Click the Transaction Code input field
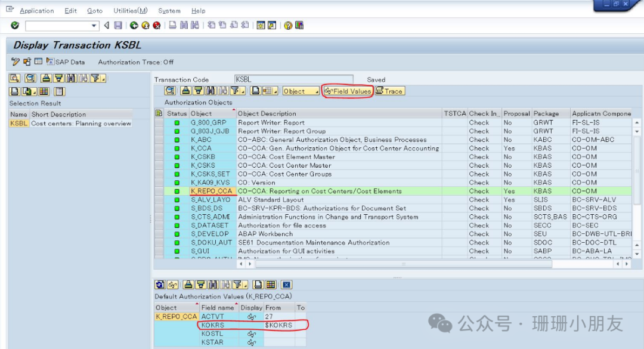 (x=293, y=79)
